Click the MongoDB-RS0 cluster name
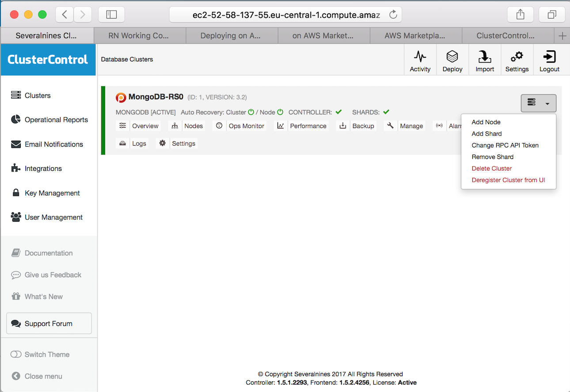The height and width of the screenshot is (392, 570). tap(156, 97)
